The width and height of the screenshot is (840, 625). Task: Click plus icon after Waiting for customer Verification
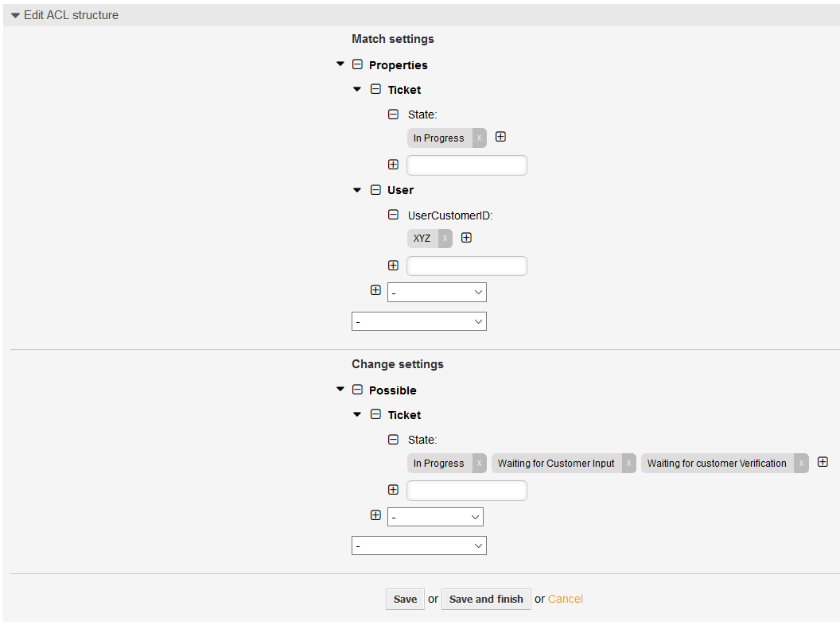click(823, 462)
